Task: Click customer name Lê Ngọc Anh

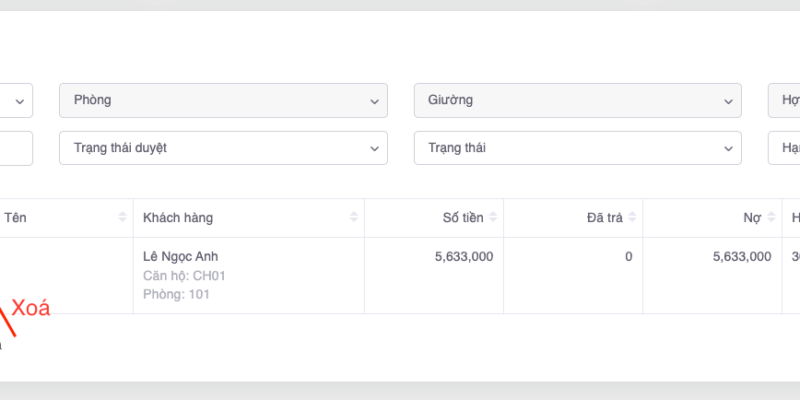Action: click(x=181, y=257)
